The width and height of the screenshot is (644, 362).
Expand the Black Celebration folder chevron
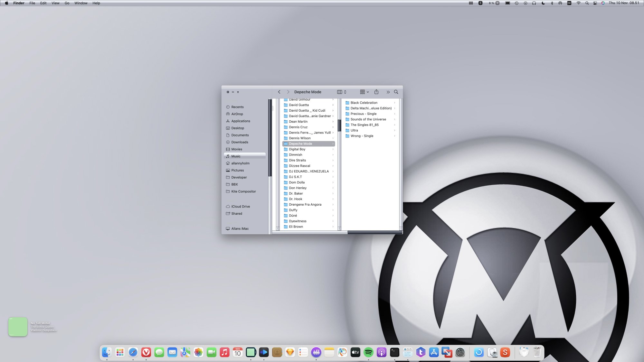coord(394,103)
